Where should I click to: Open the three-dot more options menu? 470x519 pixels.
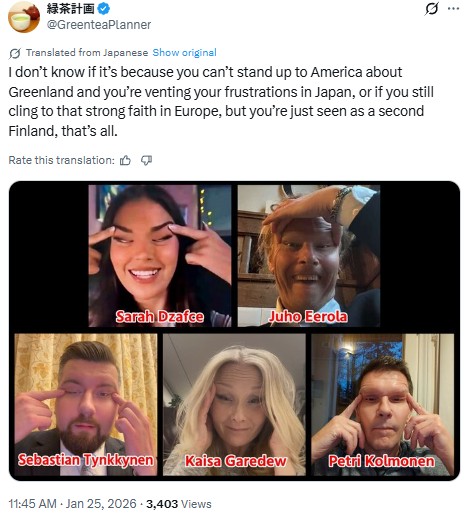tap(453, 9)
